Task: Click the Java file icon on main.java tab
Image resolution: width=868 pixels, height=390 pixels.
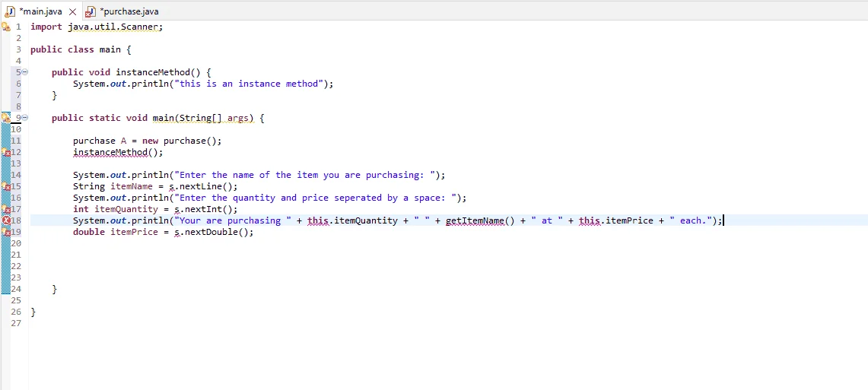Action: point(10,11)
